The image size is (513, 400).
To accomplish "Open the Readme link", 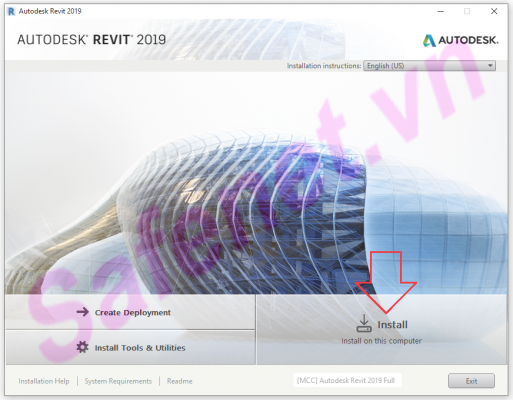I will pos(180,381).
